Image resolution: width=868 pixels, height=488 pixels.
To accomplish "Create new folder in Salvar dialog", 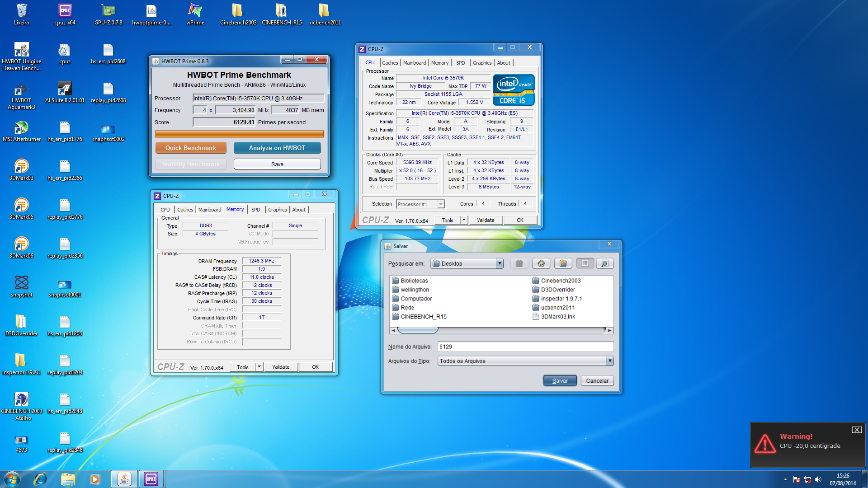I will (563, 263).
